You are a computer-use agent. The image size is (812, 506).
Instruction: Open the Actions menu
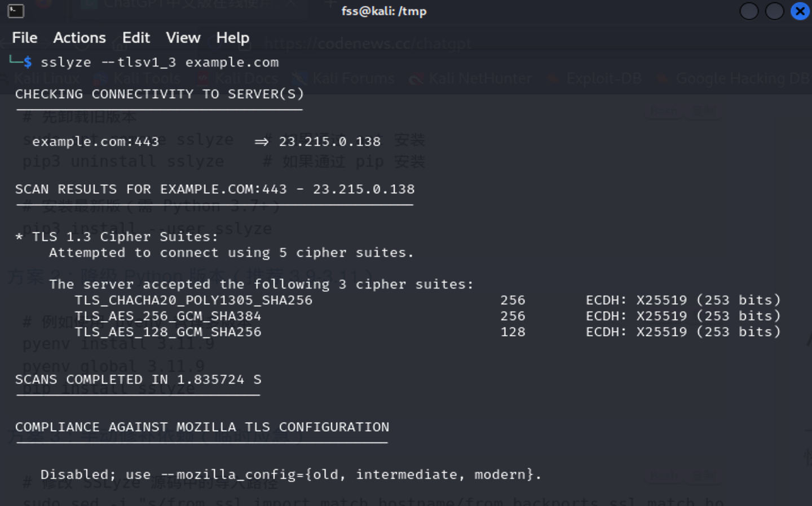80,38
